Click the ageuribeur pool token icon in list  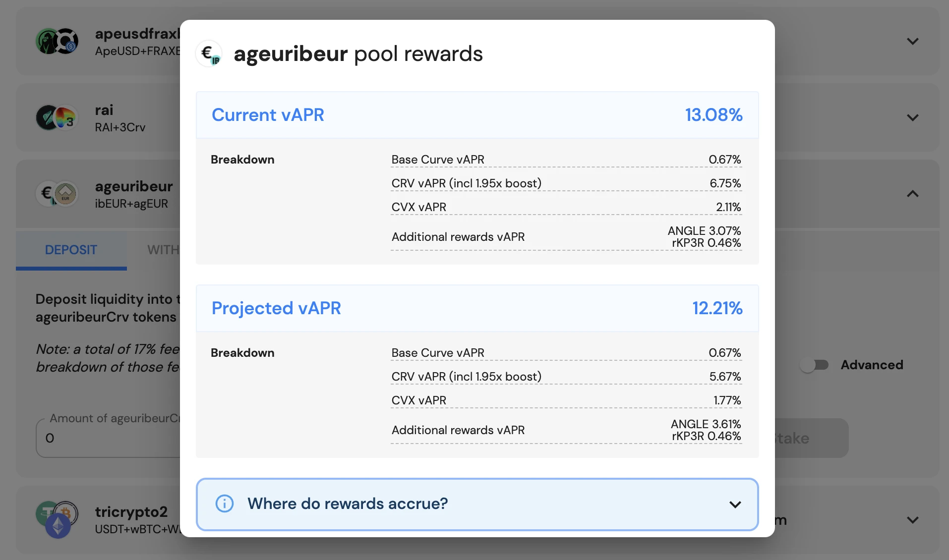58,194
